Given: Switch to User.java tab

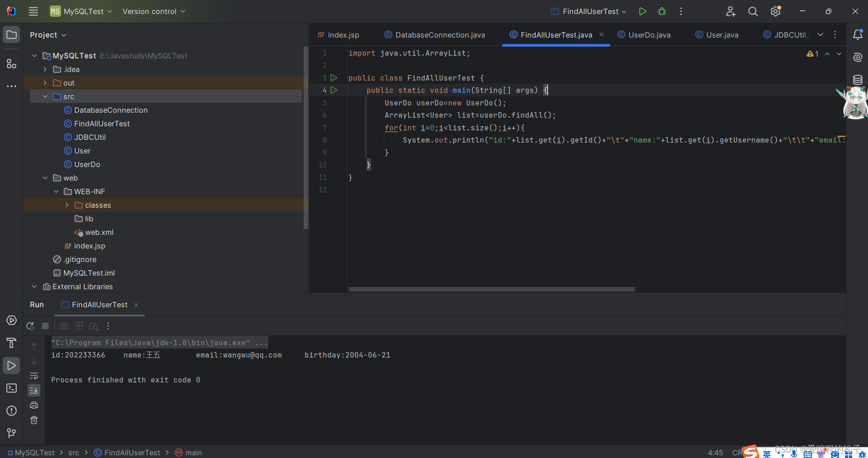Looking at the screenshot, I should point(717,35).
